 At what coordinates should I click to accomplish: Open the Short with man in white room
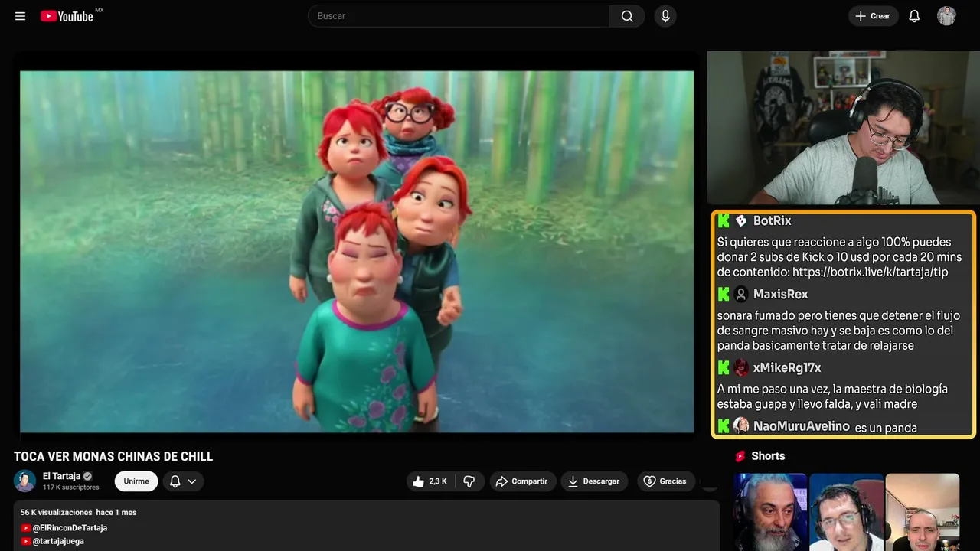922,512
